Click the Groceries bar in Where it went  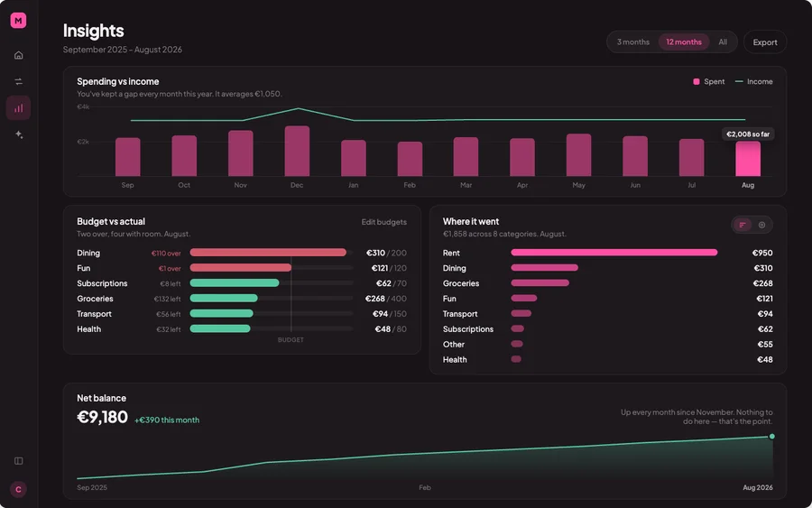coord(540,283)
